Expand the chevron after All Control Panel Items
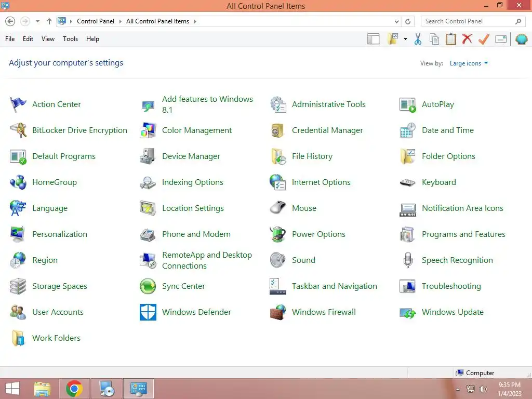 click(x=195, y=21)
